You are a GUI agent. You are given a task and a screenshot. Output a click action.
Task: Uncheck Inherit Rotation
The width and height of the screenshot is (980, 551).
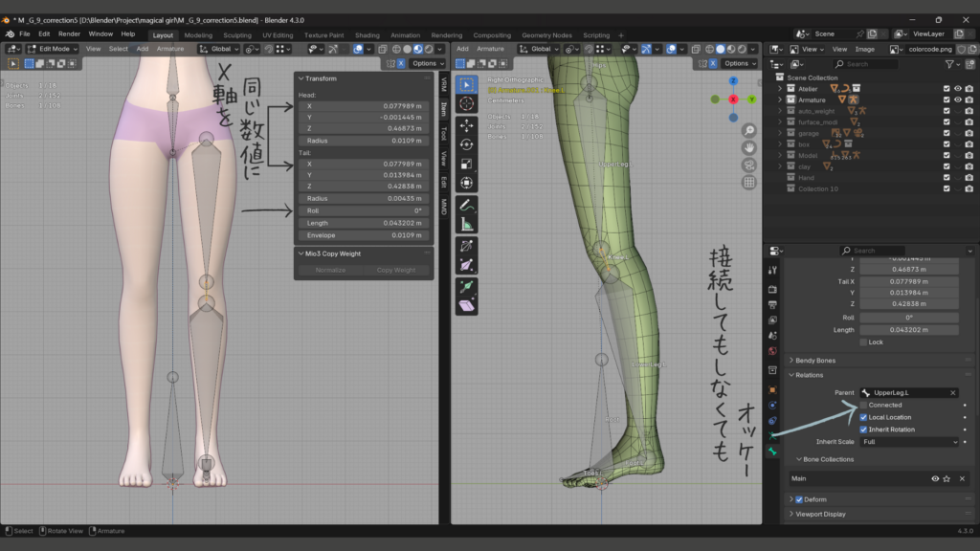coord(864,430)
